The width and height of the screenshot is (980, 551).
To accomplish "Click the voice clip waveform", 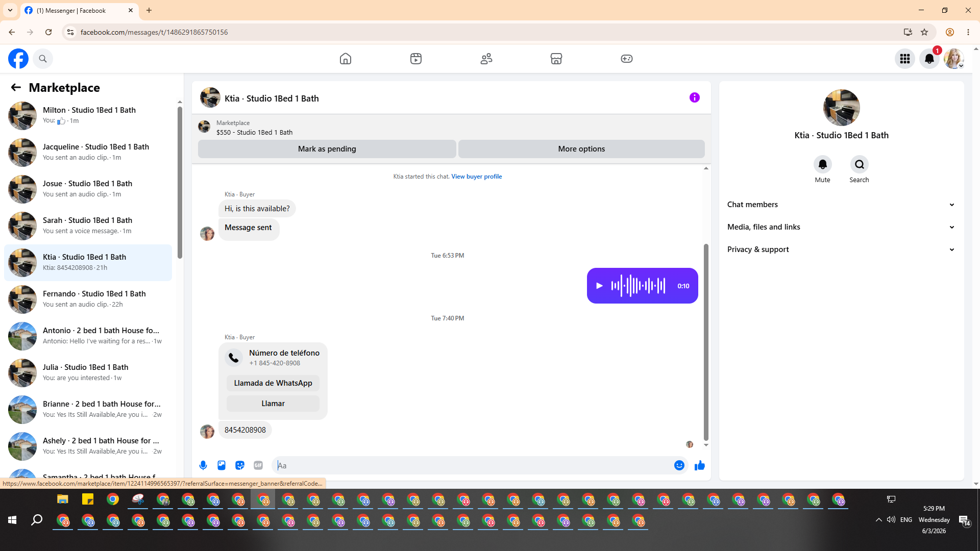I will pyautogui.click(x=639, y=286).
